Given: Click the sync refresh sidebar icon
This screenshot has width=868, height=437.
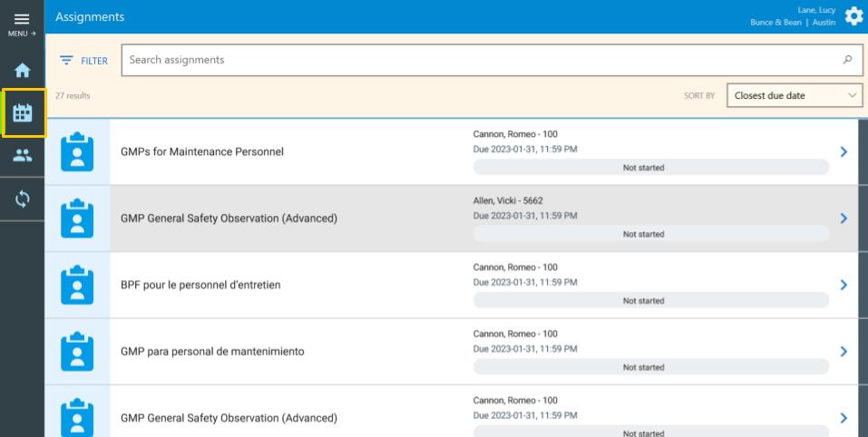Looking at the screenshot, I should click(22, 199).
